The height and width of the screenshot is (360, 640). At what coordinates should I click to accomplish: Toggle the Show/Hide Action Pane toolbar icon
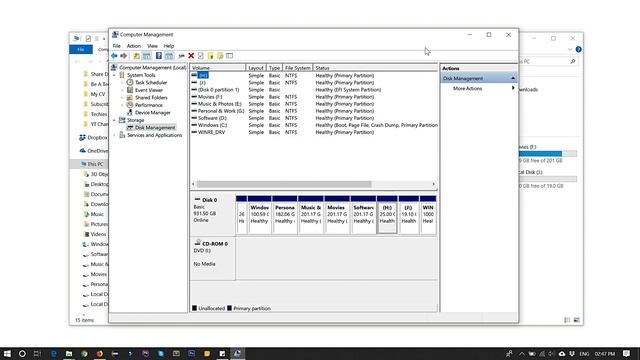[169, 56]
